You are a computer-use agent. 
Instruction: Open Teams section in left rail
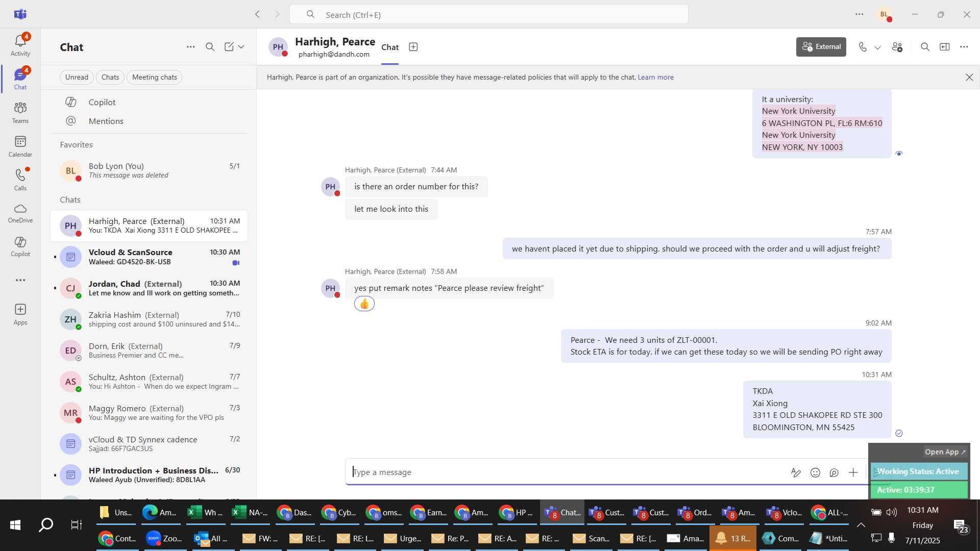(x=20, y=112)
